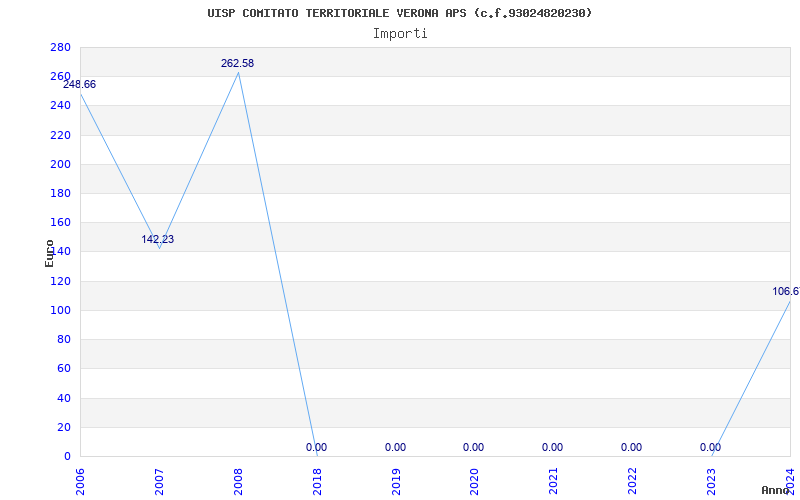Click the Anno x-axis title
800x500 pixels.
tap(775, 490)
